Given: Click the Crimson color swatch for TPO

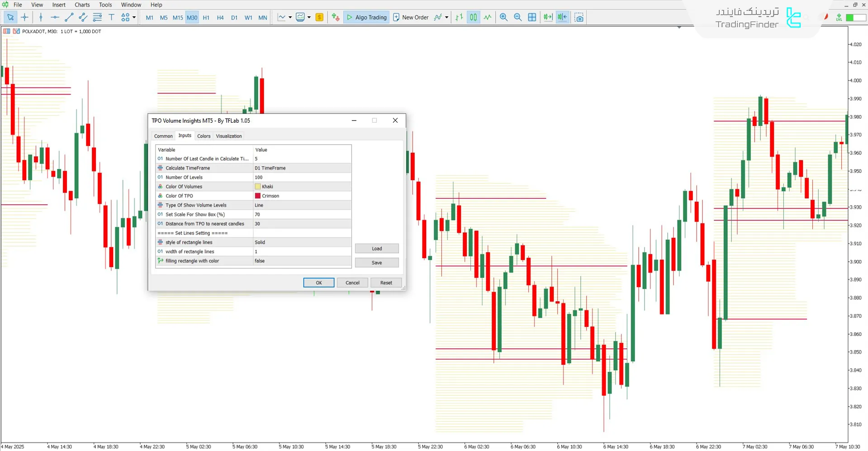Looking at the screenshot, I should click(x=258, y=196).
